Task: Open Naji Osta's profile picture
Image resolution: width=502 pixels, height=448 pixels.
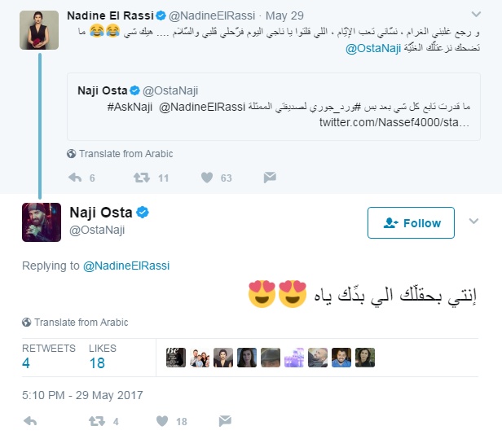Action: click(42, 222)
